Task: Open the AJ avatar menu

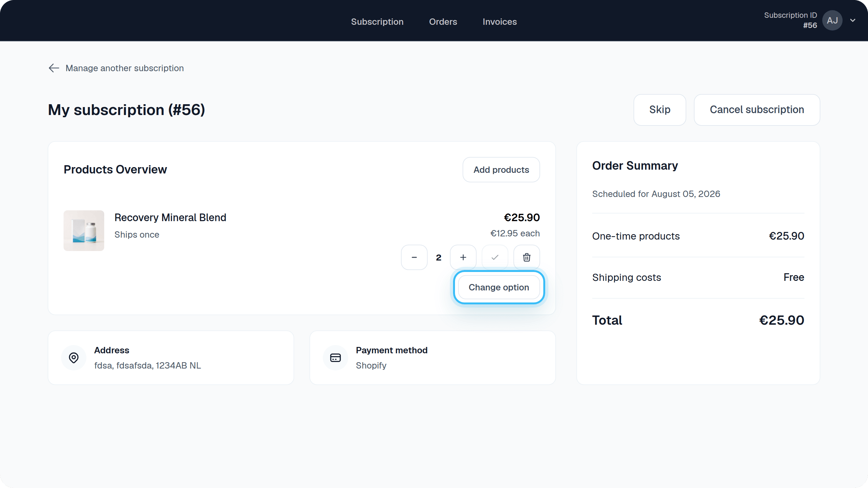Action: point(832,21)
